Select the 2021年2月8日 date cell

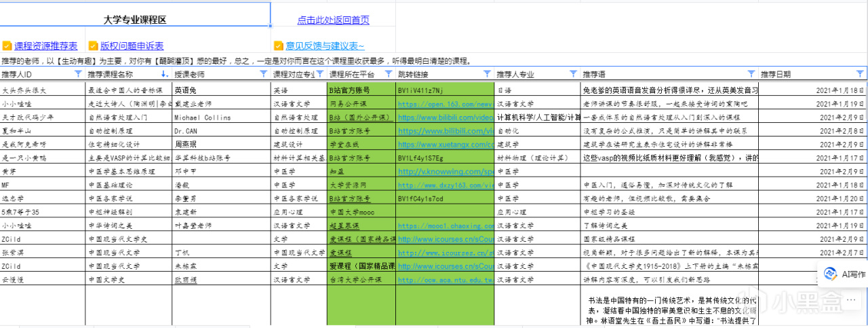[812, 131]
